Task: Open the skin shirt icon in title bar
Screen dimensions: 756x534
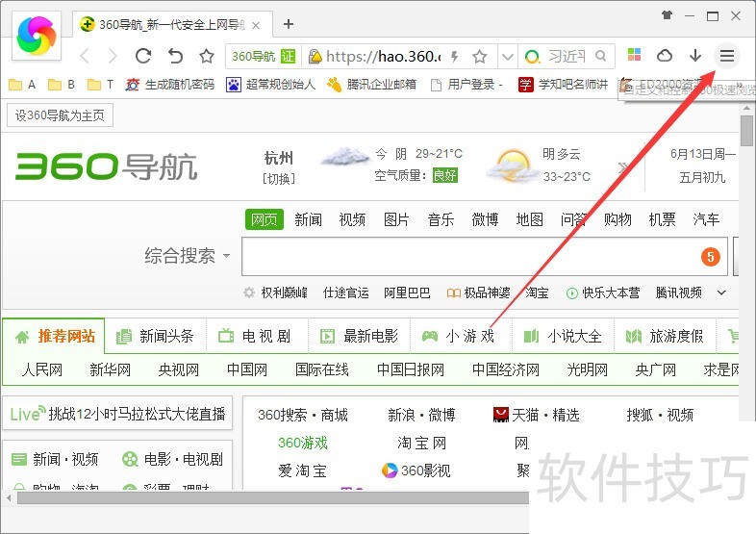Action: [x=667, y=15]
